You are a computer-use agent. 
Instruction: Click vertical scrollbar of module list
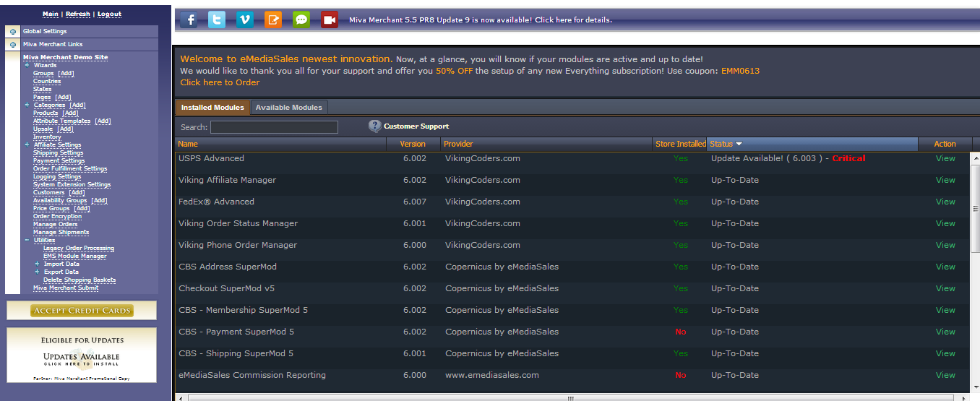[x=975, y=210]
